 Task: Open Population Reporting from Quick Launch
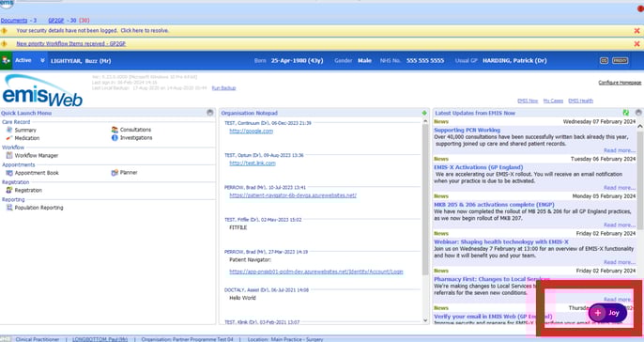tap(39, 208)
